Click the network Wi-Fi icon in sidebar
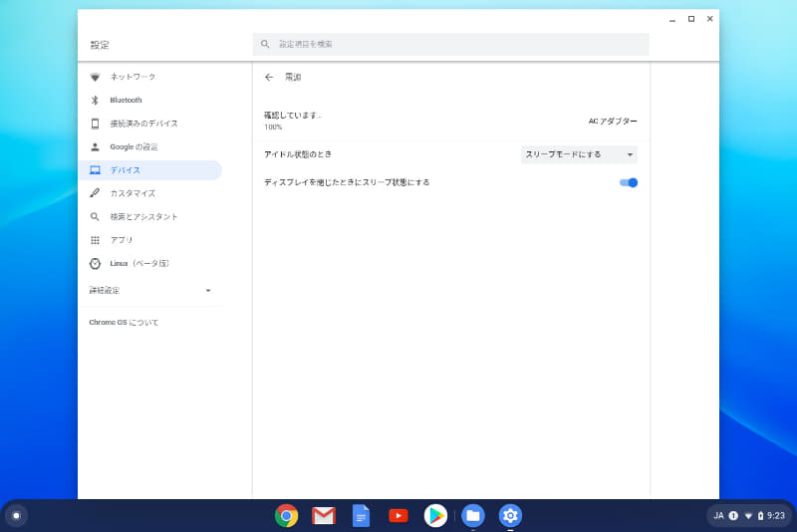 (x=95, y=78)
